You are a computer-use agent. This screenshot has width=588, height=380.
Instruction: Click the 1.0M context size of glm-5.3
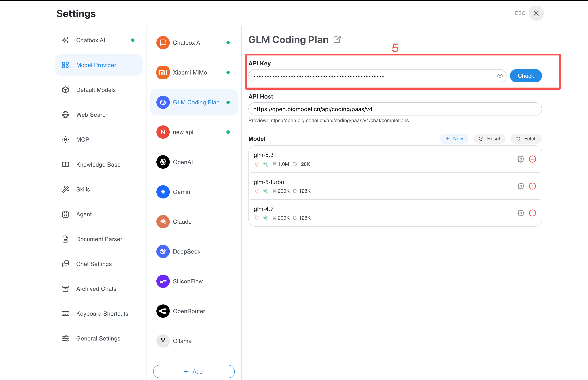(283, 164)
